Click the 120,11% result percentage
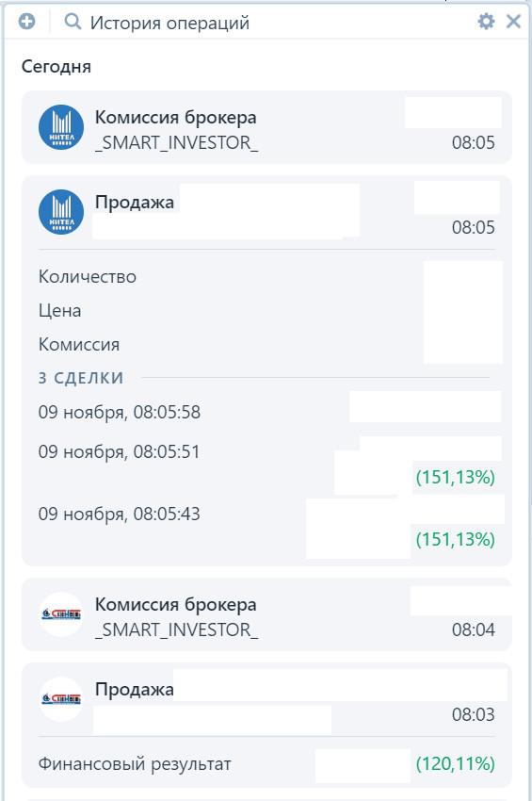The height and width of the screenshot is (801, 532). 456,763
